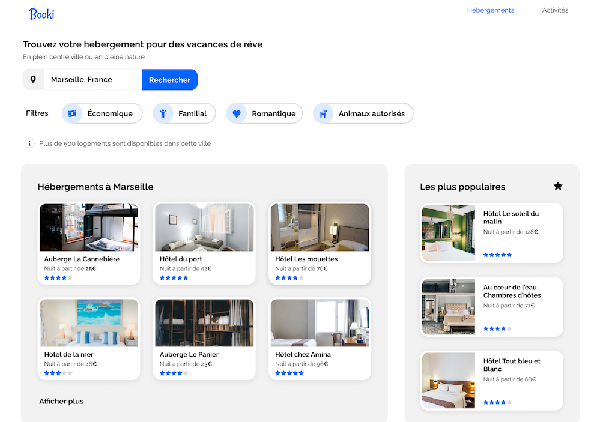Click the info icon beside availability notice
This screenshot has height=422, width=600.
point(29,143)
